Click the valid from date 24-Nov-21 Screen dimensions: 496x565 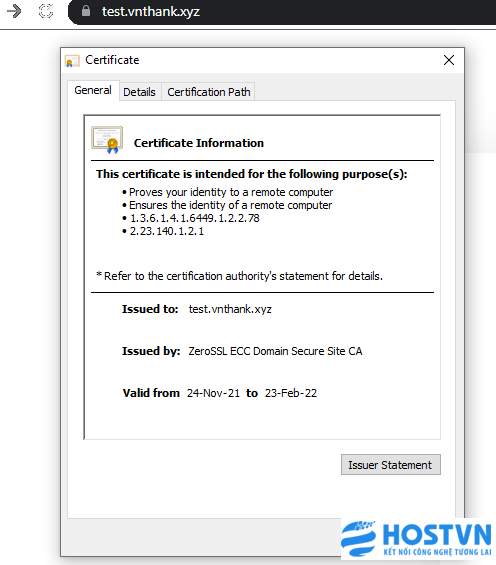213,393
